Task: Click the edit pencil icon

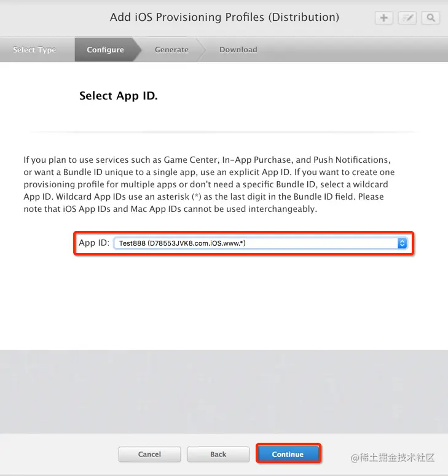Action: coord(407,18)
